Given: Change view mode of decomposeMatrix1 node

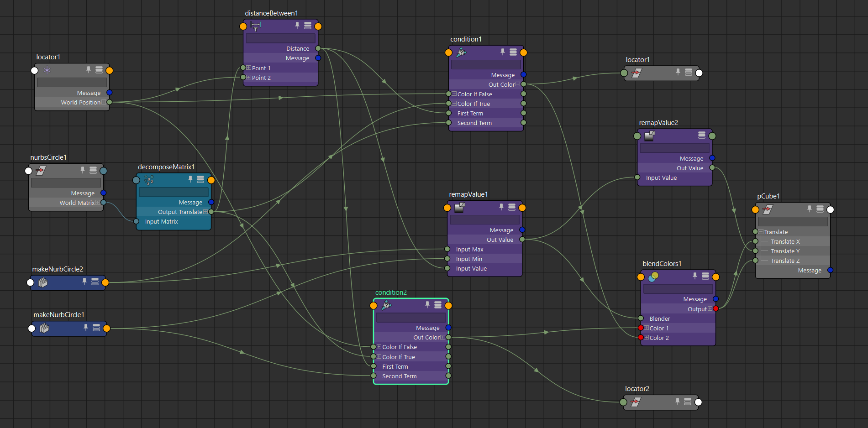Looking at the screenshot, I should 200,179.
